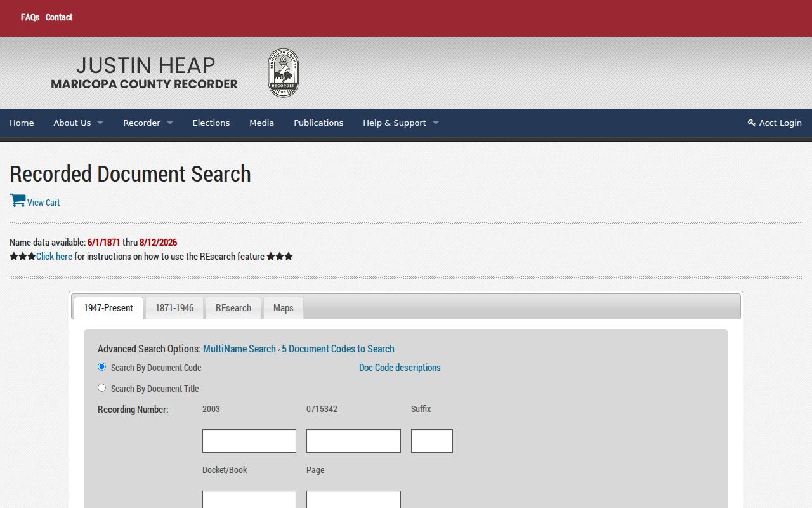Click the Page input field
Image resolution: width=812 pixels, height=508 pixels.
(353, 500)
